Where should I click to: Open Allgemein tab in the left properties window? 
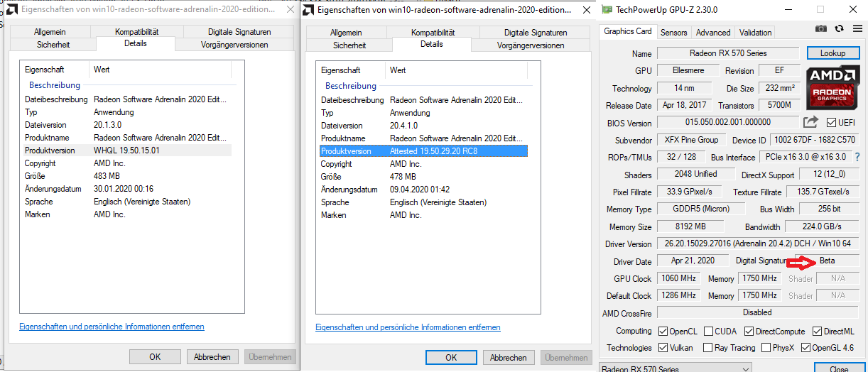point(50,33)
